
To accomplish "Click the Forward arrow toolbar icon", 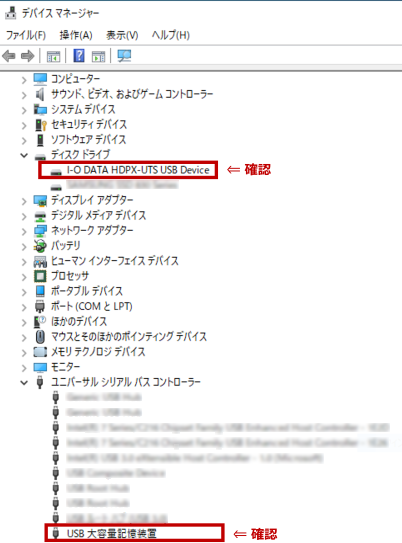I will click(28, 56).
